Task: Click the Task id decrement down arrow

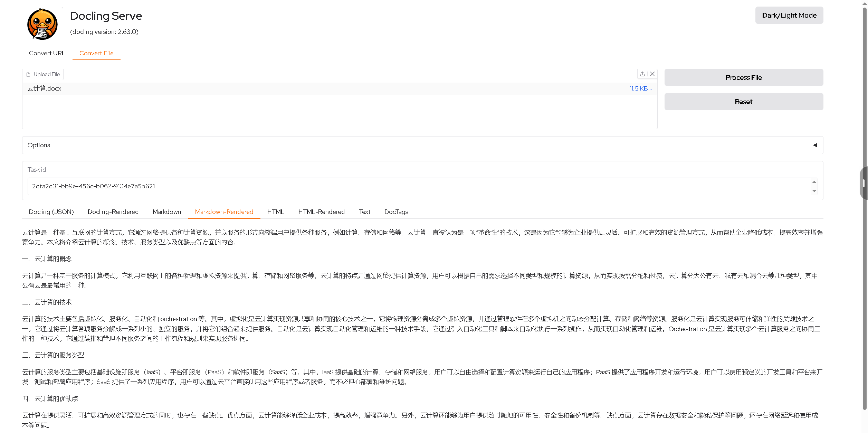Action: click(814, 190)
